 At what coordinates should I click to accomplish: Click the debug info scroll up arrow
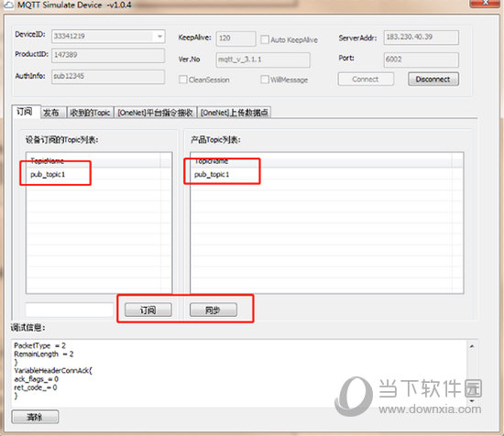coord(472,346)
